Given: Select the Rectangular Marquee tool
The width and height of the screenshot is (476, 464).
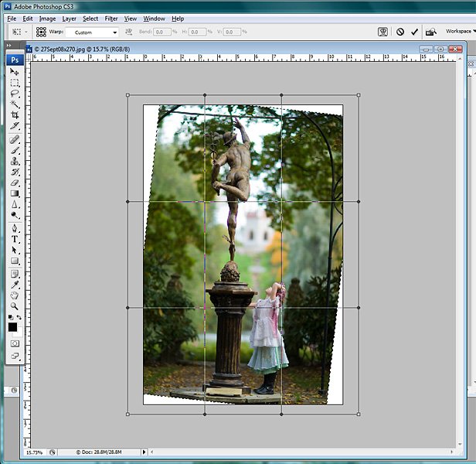Looking at the screenshot, I should click(x=15, y=82).
